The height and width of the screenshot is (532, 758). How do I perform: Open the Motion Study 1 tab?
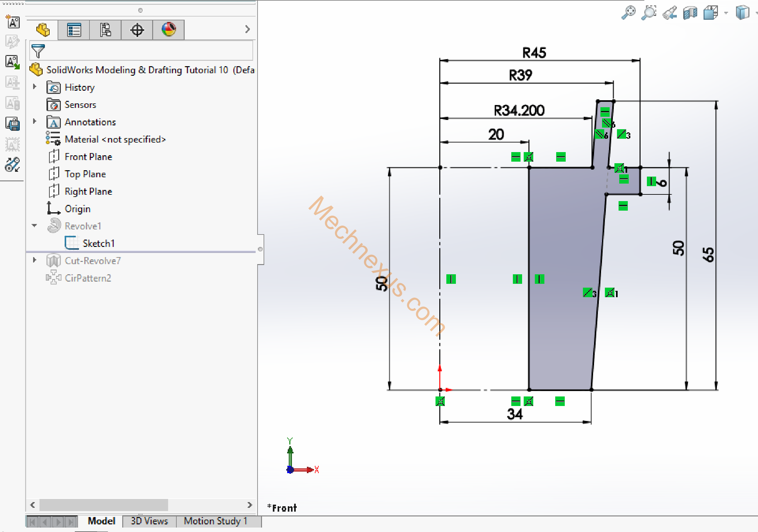(x=215, y=521)
